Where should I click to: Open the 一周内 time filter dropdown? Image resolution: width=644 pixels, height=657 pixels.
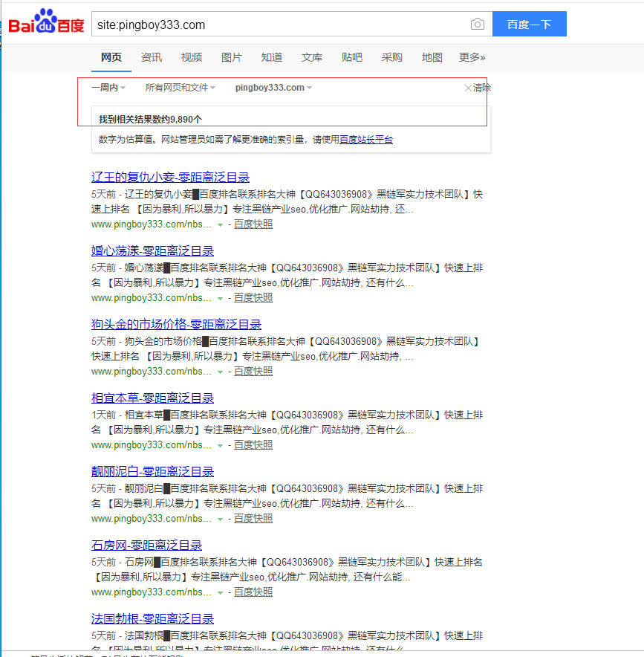[x=108, y=88]
